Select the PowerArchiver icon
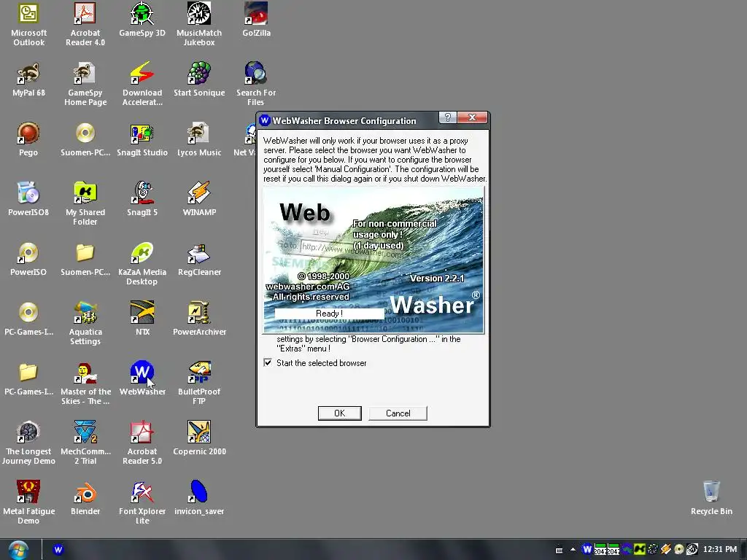 [199, 319]
